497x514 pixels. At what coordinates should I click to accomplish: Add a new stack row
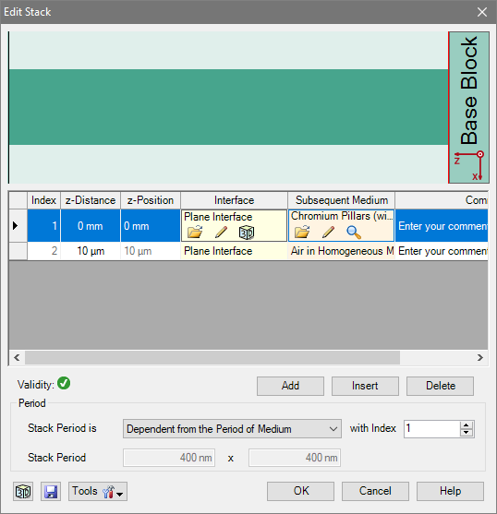tap(290, 386)
